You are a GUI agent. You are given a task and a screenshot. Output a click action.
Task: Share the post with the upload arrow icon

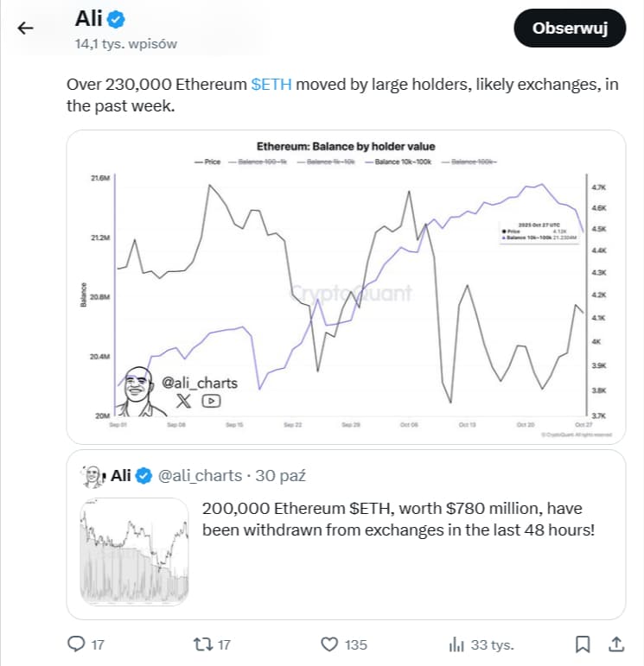click(x=615, y=644)
